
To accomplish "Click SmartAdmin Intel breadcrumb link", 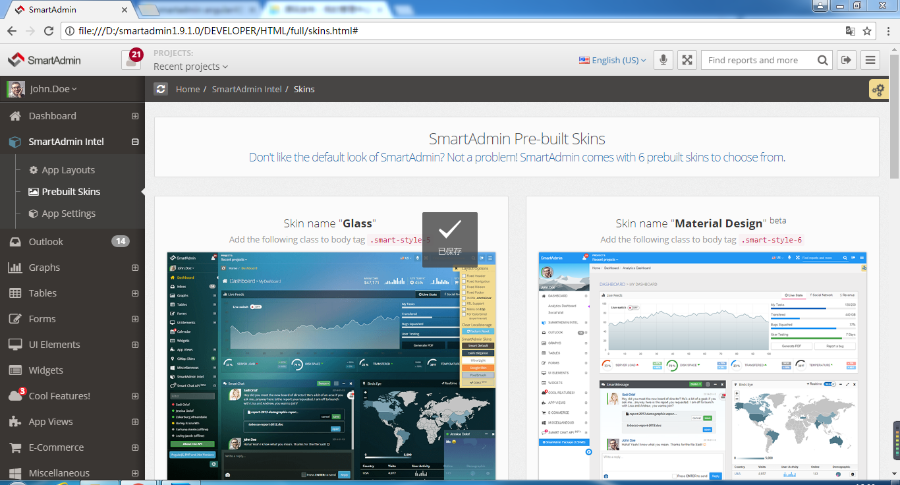I will click(246, 89).
